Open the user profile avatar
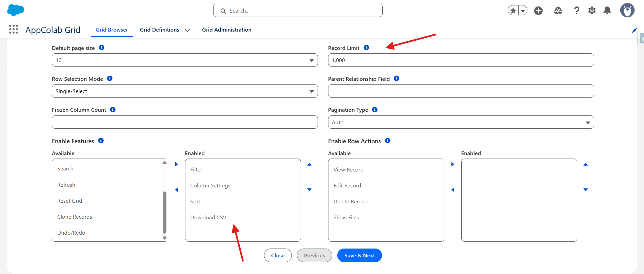Image resolution: width=644 pixels, height=274 pixels. tap(627, 11)
